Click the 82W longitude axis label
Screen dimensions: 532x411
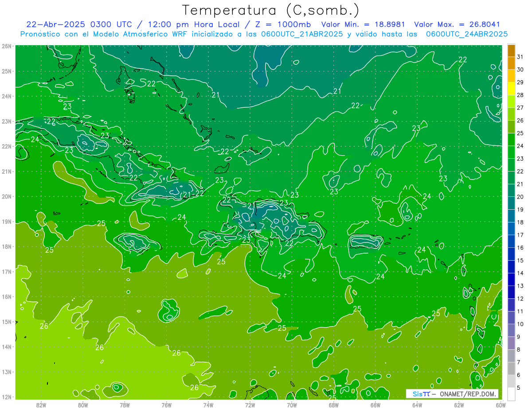pyautogui.click(x=41, y=405)
